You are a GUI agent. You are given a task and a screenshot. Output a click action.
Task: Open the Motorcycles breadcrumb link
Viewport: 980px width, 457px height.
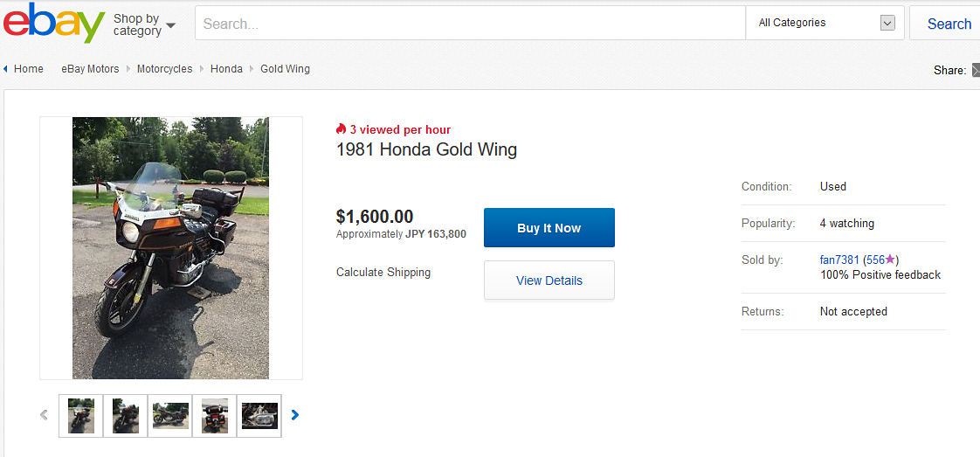pos(164,69)
